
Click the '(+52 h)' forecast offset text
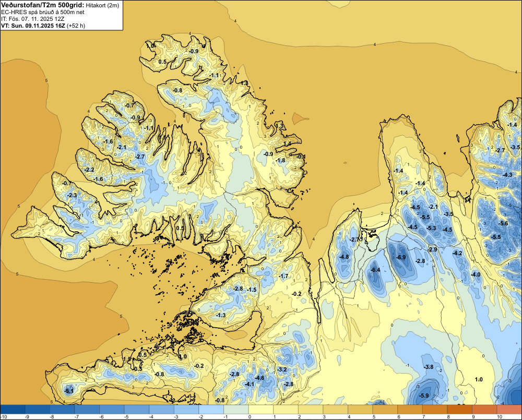76,25
